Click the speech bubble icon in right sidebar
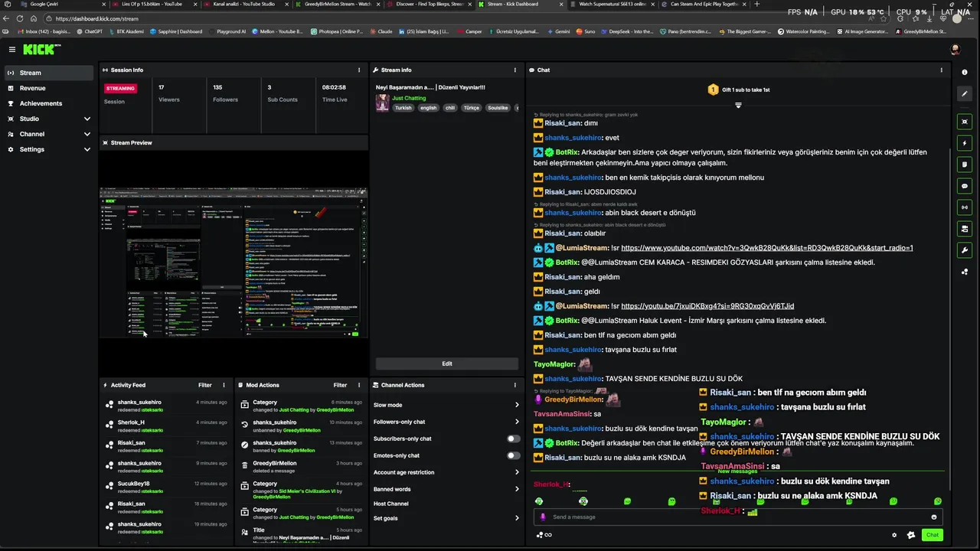 [965, 186]
